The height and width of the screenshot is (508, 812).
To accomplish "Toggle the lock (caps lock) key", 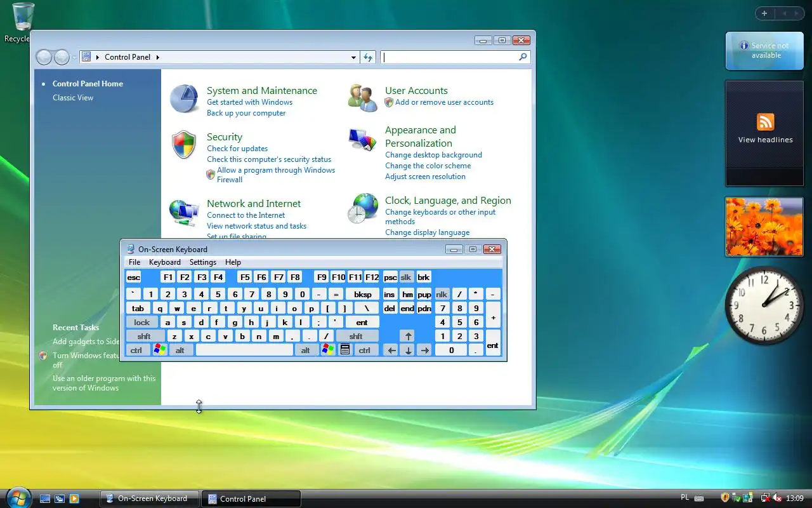I will 142,322.
